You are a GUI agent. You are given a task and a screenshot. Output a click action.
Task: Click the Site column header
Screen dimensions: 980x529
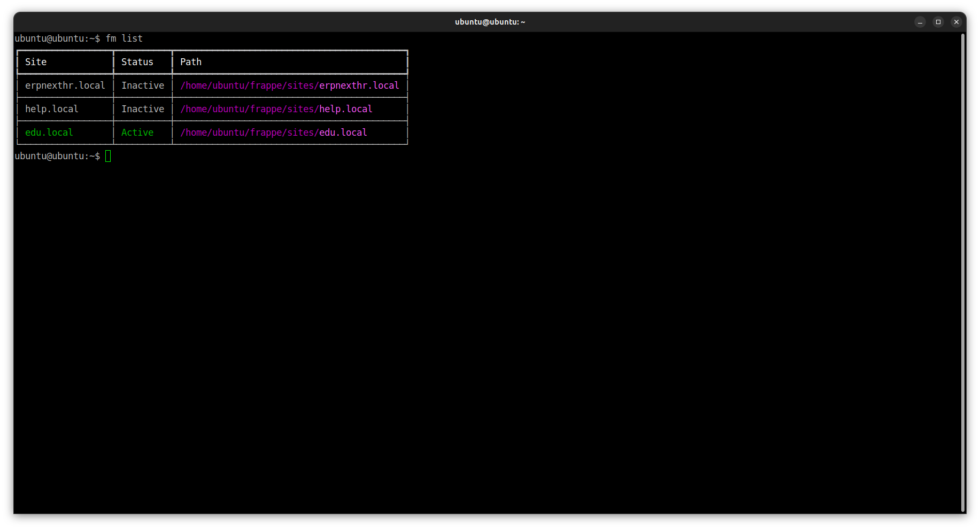tap(36, 62)
